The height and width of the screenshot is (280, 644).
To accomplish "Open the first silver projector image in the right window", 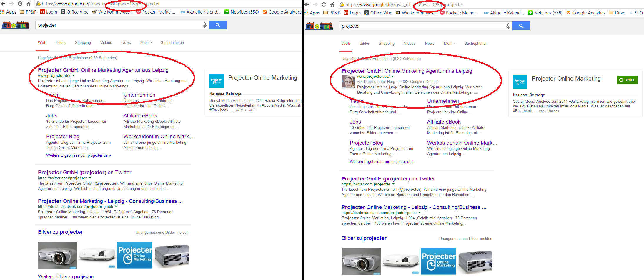I will click(x=361, y=261).
